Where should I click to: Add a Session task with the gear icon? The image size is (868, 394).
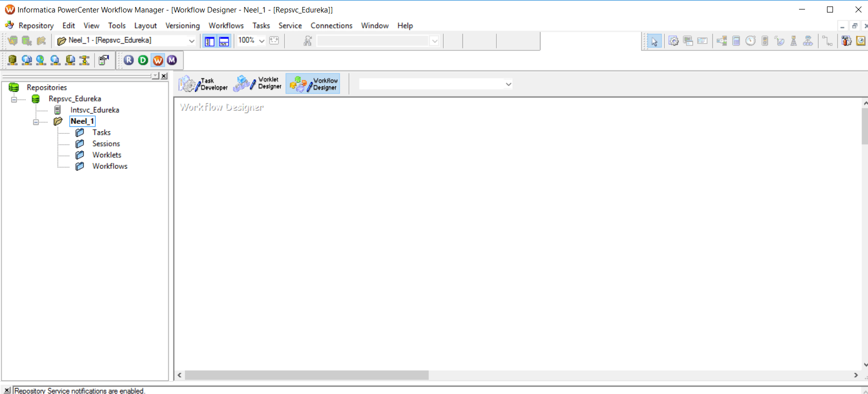coord(673,41)
